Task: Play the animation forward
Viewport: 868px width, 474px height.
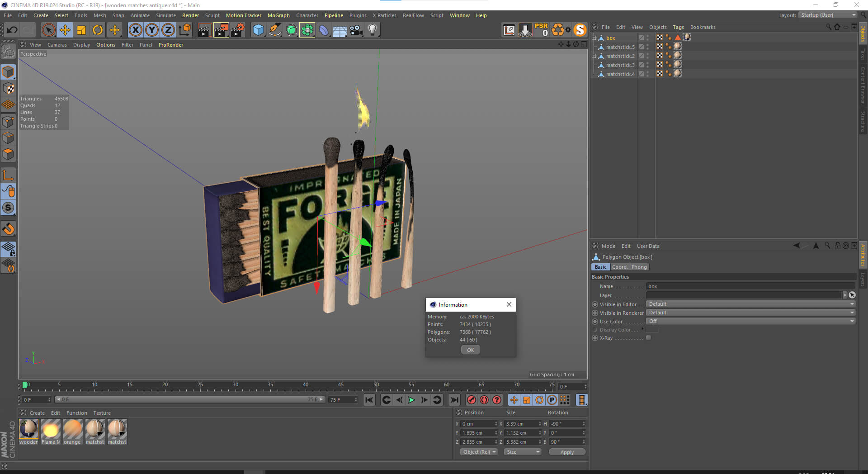Action: pos(411,400)
